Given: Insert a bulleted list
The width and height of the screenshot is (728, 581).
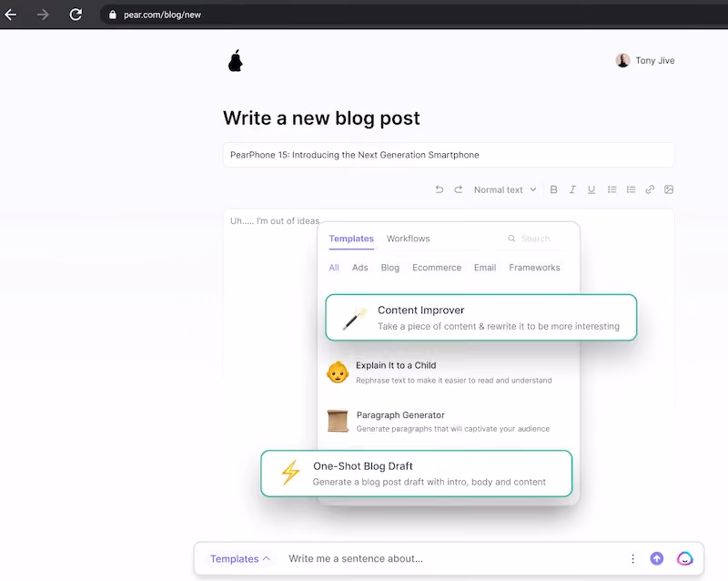Looking at the screenshot, I should point(612,189).
